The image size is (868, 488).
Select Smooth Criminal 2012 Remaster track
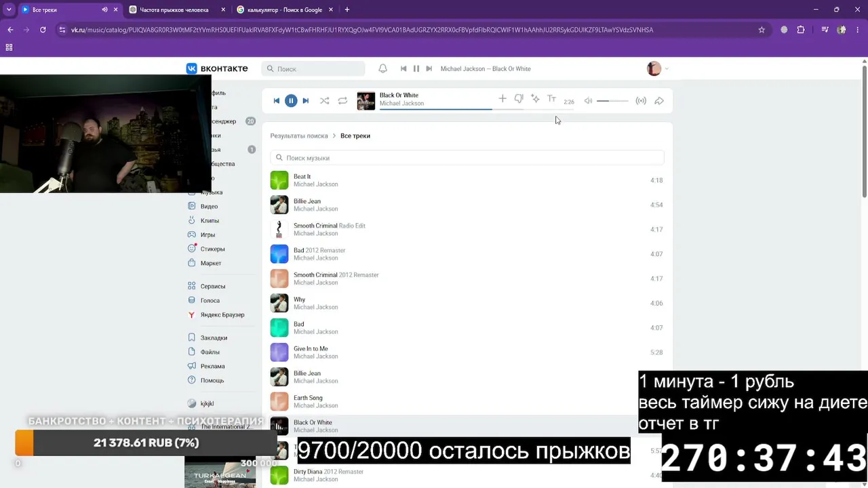[x=467, y=279]
